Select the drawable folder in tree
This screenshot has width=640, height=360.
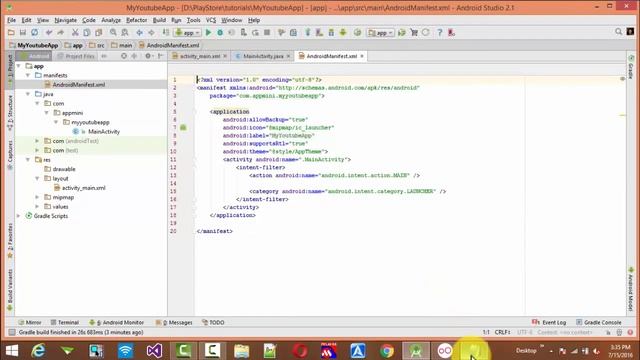pyautogui.click(x=64, y=169)
